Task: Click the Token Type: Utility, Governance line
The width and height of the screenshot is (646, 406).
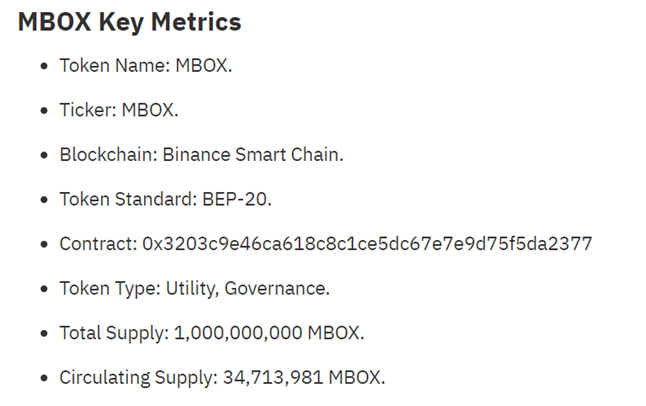Action: [195, 289]
